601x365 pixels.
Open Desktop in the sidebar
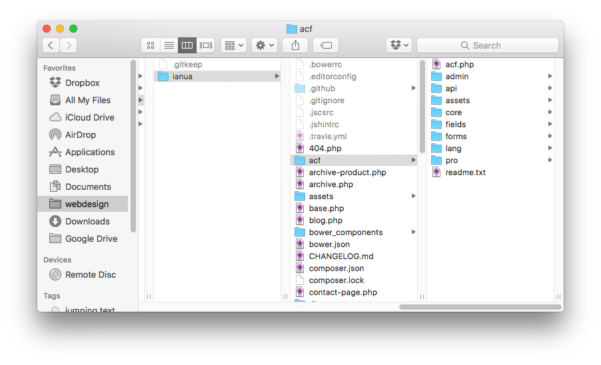click(83, 169)
